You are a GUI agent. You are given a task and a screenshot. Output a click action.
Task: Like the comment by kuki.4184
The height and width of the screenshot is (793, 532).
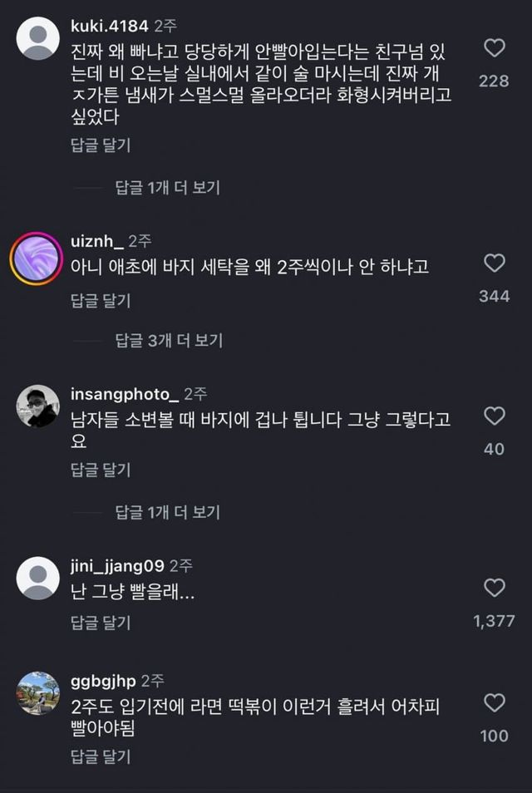click(x=495, y=49)
